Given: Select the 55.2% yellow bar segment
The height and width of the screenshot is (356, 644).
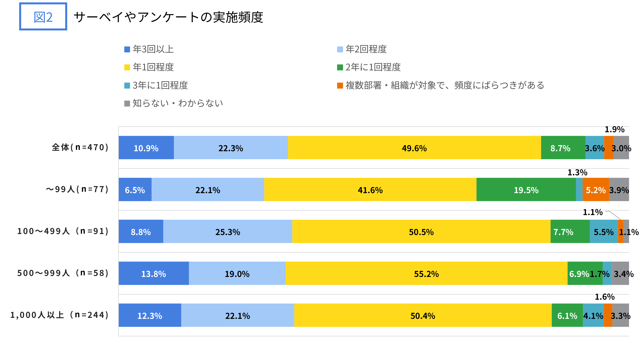Looking at the screenshot, I should click(x=426, y=274).
